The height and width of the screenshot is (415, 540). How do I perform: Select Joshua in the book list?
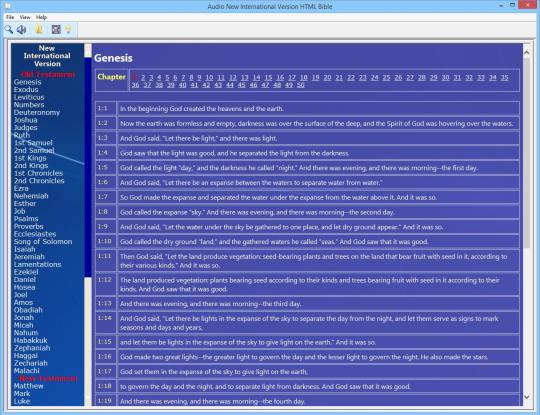point(25,120)
